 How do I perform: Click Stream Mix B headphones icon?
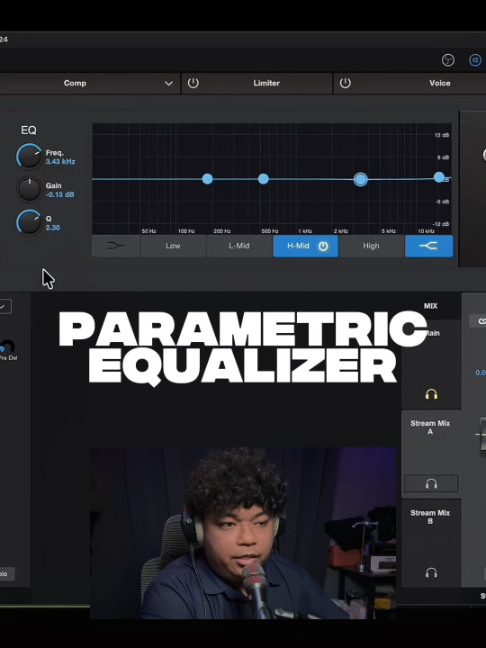pos(431,572)
